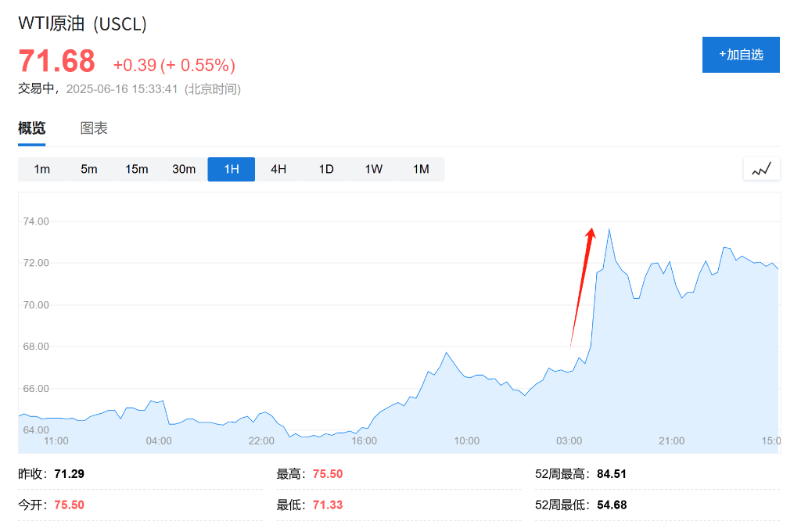The width and height of the screenshot is (801, 532).
Task: Select the 1m interval
Action: 42,169
